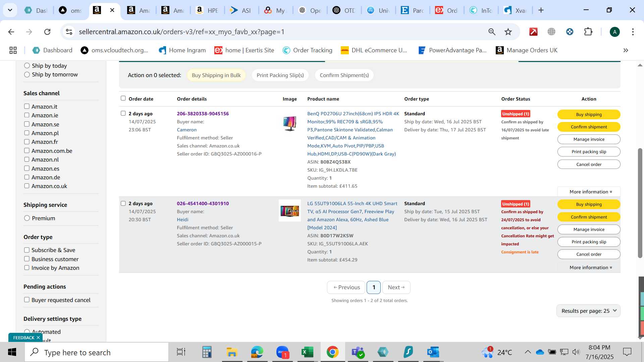Select Ship by tomorrow radio button
644x362 pixels.
(x=27, y=74)
